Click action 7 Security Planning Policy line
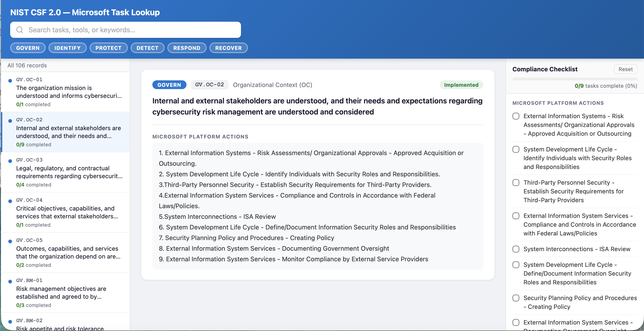 pos(247,238)
